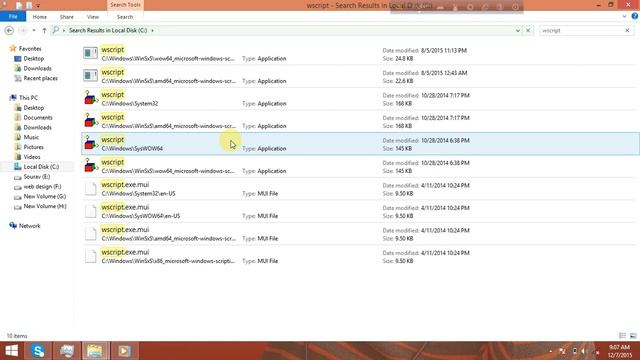
Task: Select wscript icon modified 8/5/2015 11:13 PM
Action: pyautogui.click(x=90, y=53)
